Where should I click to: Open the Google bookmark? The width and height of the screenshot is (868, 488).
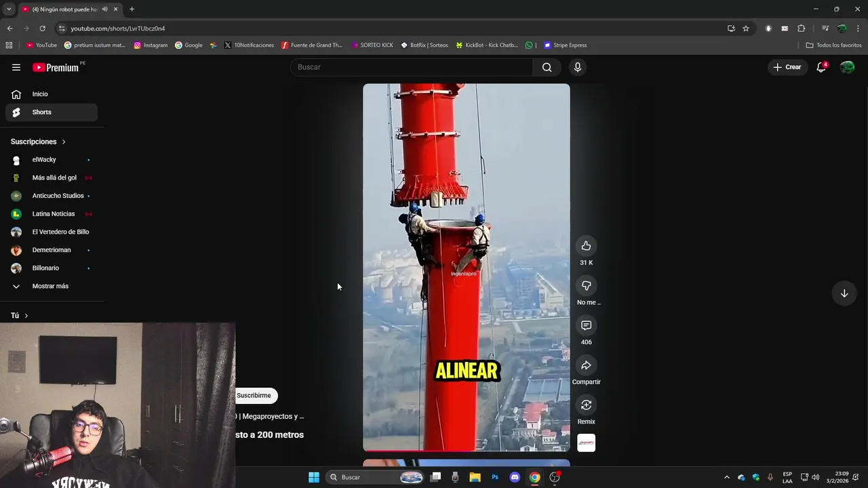pyautogui.click(x=189, y=45)
